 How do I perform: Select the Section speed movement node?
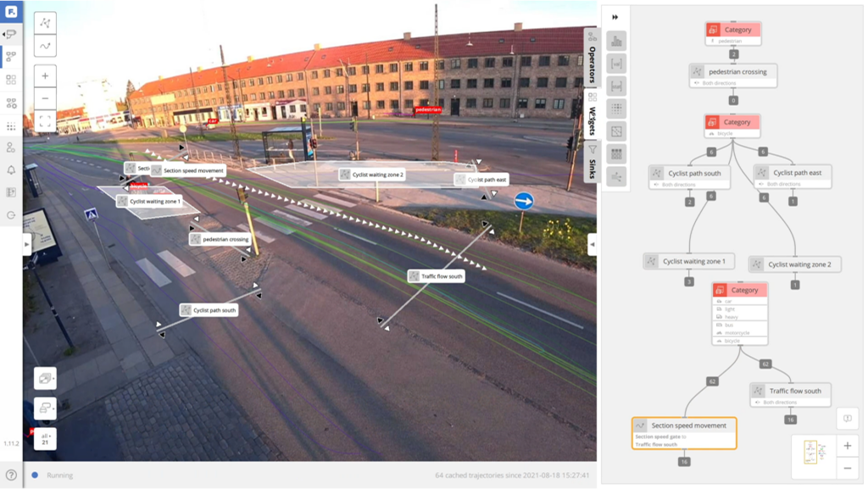coord(683,425)
